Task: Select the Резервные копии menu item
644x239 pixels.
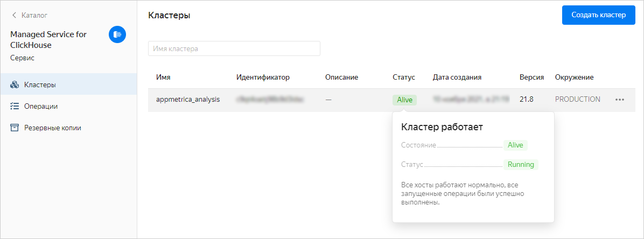Action: tap(53, 128)
